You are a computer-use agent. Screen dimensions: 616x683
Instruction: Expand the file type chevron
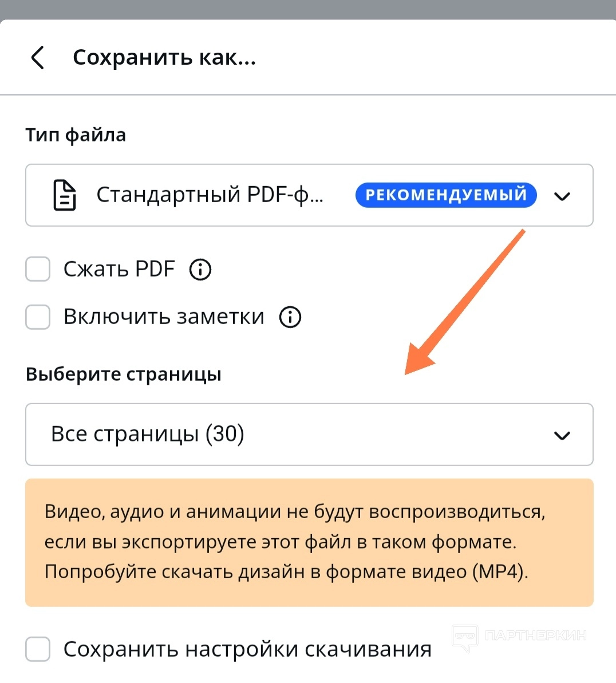pos(562,196)
